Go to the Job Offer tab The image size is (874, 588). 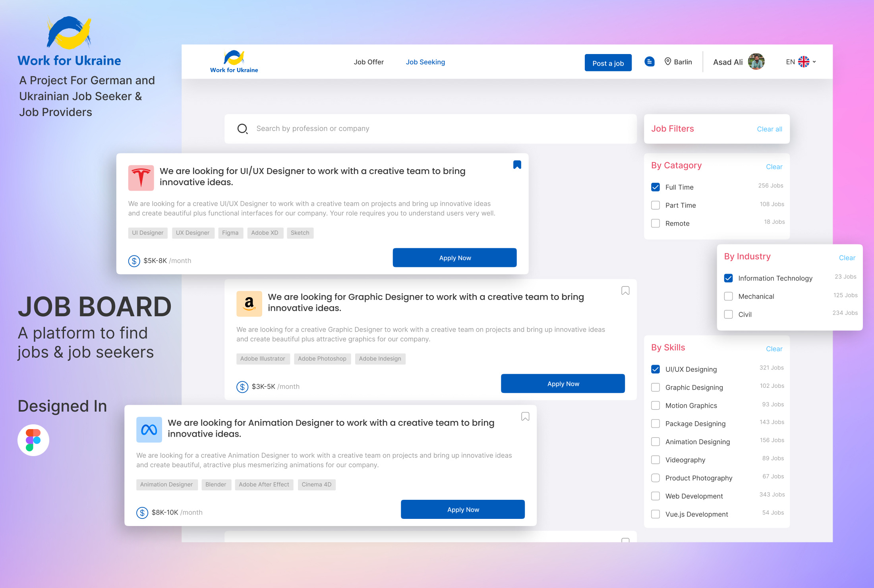pos(368,62)
